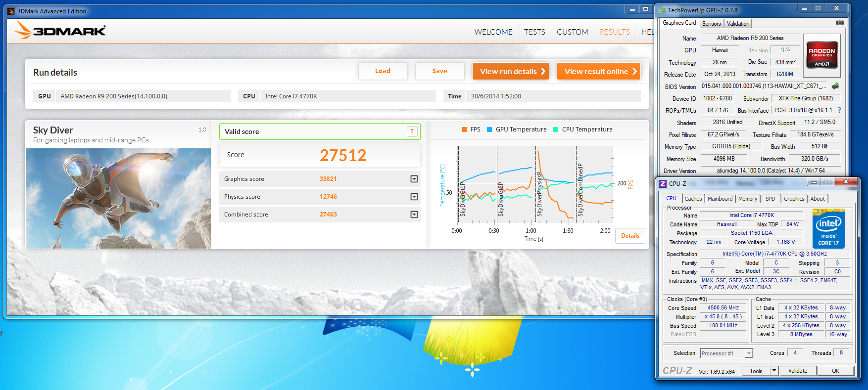The image size is (868, 390).
Task: Click the Memory Type value GDDR5 (Elpida)
Action: click(731, 146)
